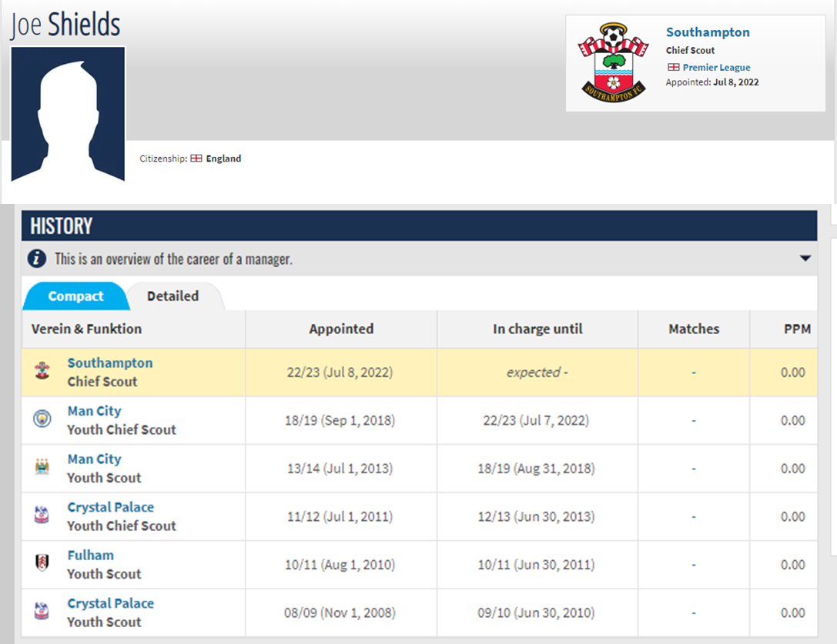
Task: Switch to the Compact tab
Action: (75, 296)
